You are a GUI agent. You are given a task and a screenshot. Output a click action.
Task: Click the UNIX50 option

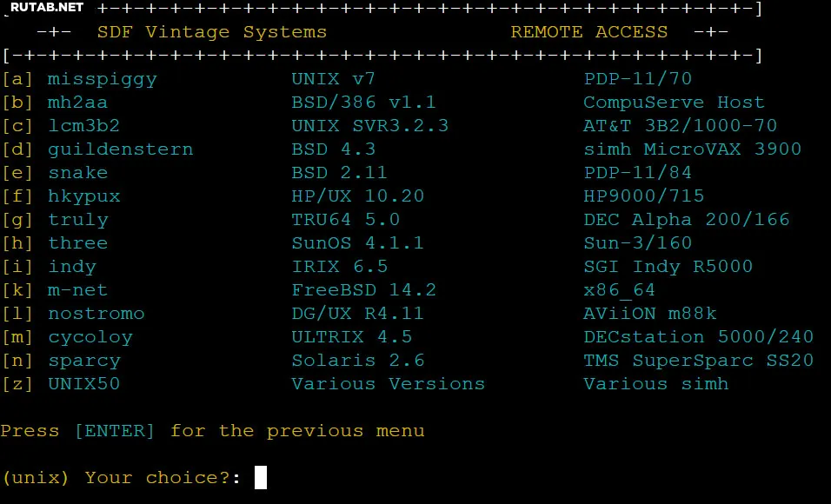point(83,384)
